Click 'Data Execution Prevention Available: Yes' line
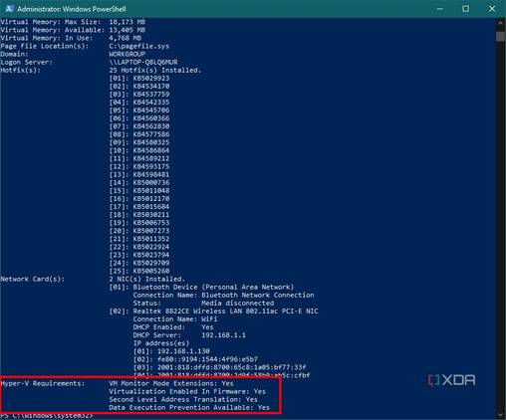This screenshot has height=420, width=506. pos(189,407)
